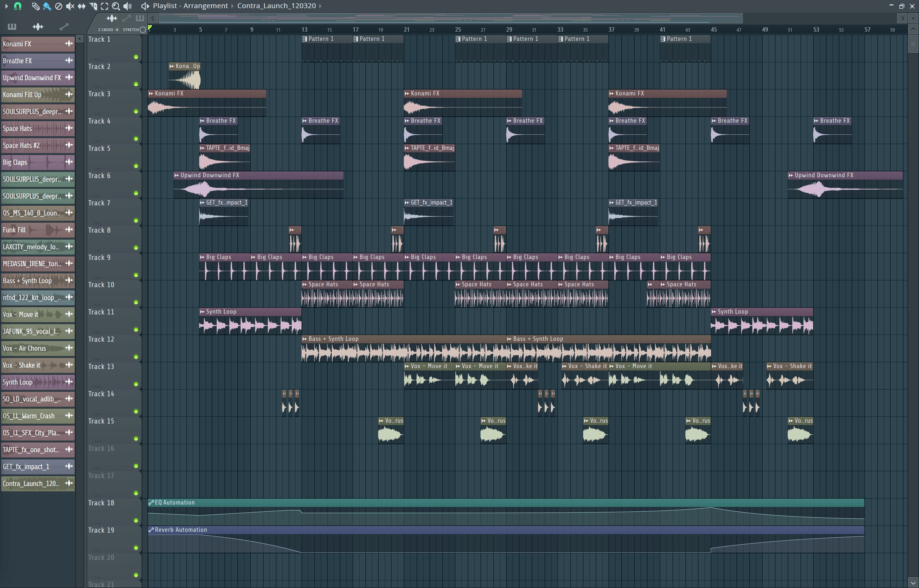Show audio clips in the picker panel
Image resolution: width=919 pixels, height=588 pixels.
click(x=38, y=26)
